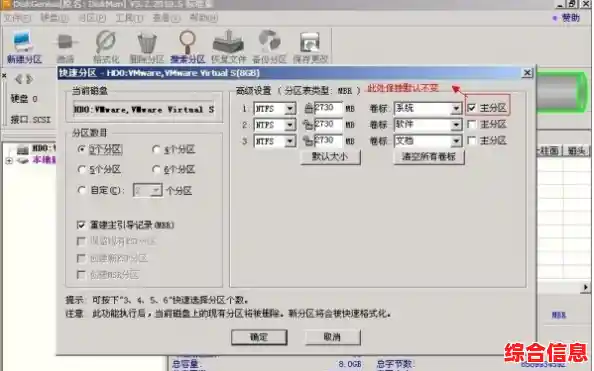Open the 帮助(H) menu
This screenshot has width=594, height=371.
pyautogui.click(x=203, y=18)
